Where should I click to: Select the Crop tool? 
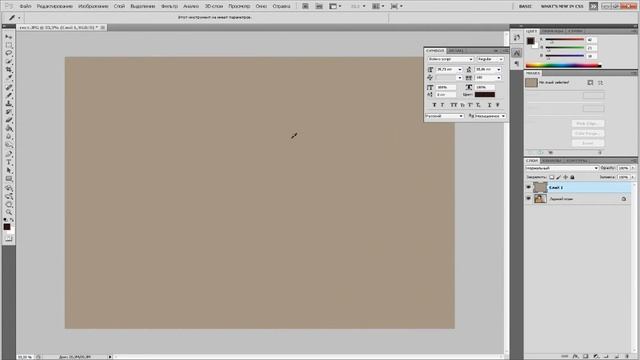[9, 70]
